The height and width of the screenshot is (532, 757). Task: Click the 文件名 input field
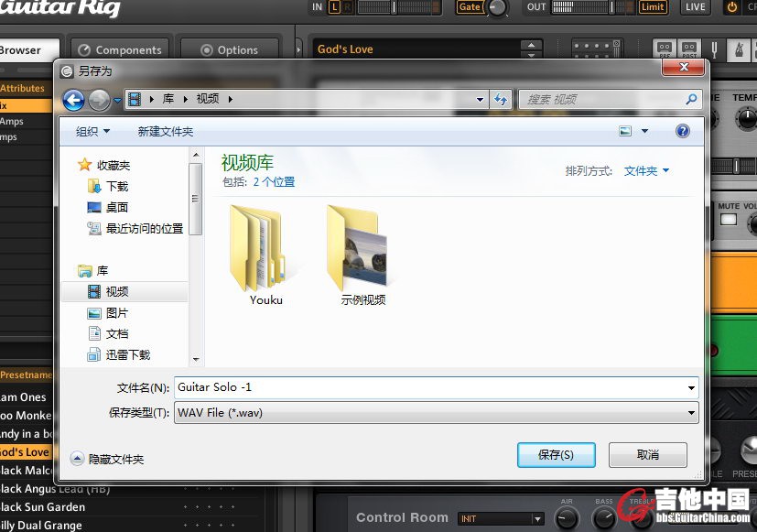(x=430, y=387)
